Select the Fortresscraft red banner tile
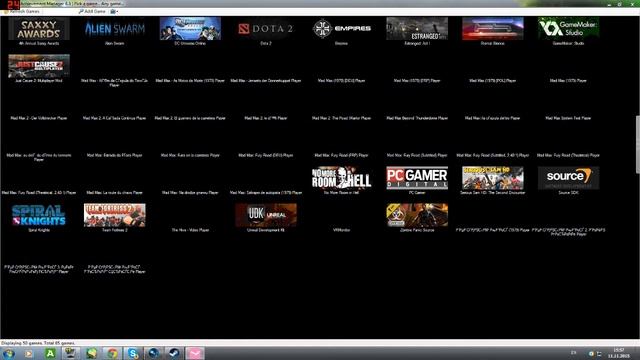This screenshot has width=640, height=360. pyautogui.click(x=493, y=29)
